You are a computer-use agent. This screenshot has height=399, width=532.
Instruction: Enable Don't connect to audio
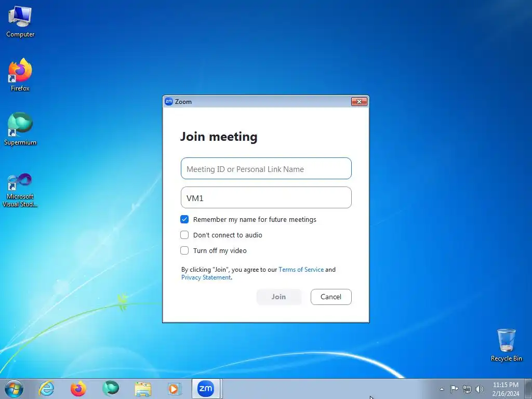(x=184, y=235)
